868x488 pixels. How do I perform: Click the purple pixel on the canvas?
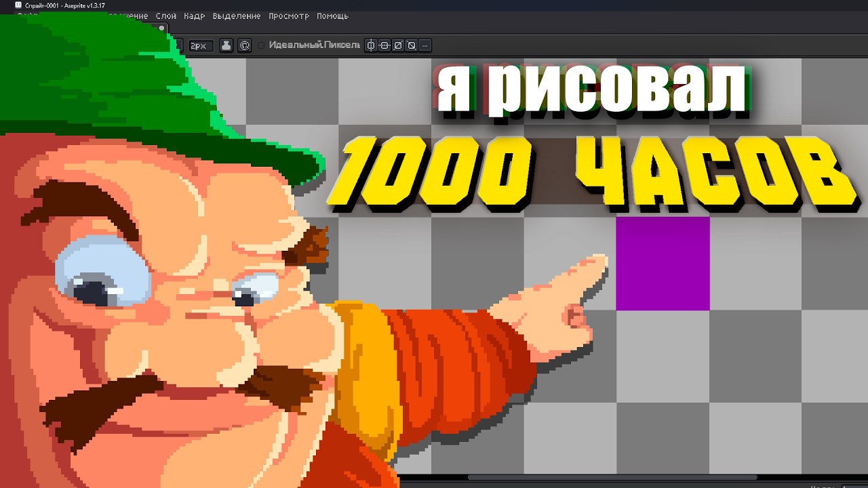(663, 264)
